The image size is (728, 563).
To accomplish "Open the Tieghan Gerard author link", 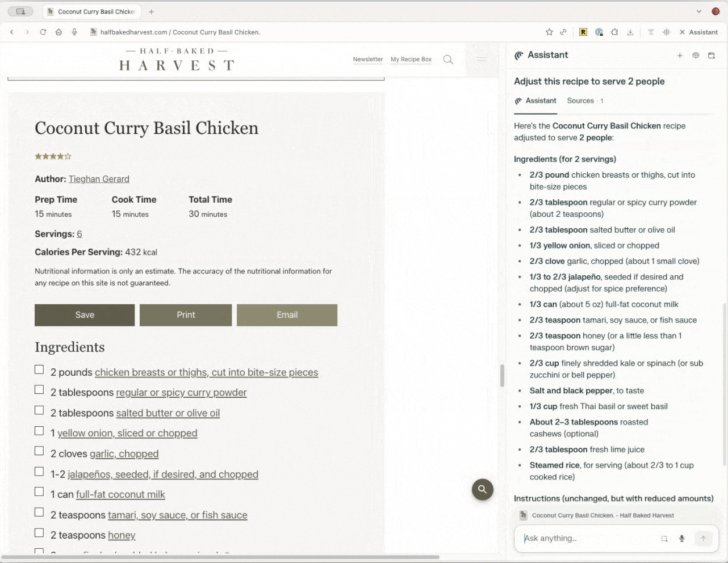I will pyautogui.click(x=99, y=179).
